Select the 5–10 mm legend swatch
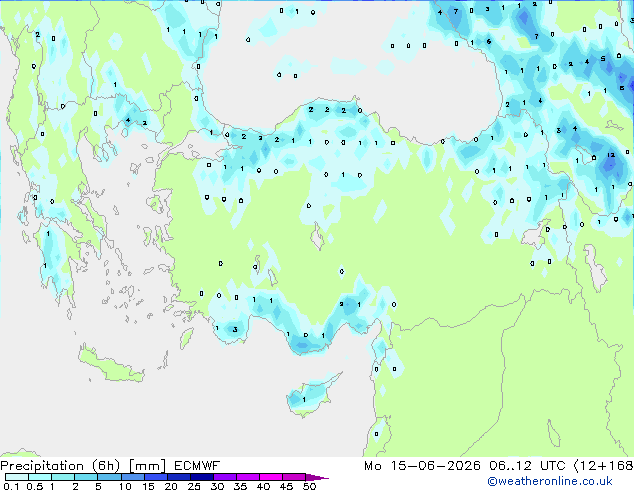 (x=109, y=477)
